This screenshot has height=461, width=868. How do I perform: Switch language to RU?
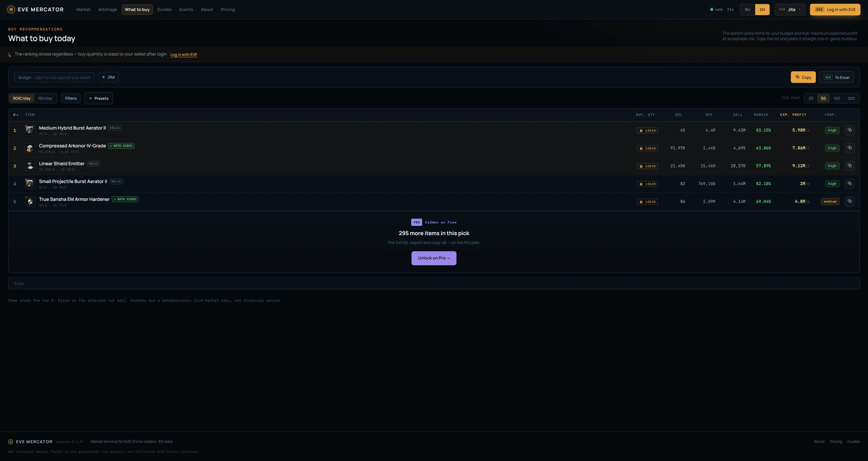point(748,10)
